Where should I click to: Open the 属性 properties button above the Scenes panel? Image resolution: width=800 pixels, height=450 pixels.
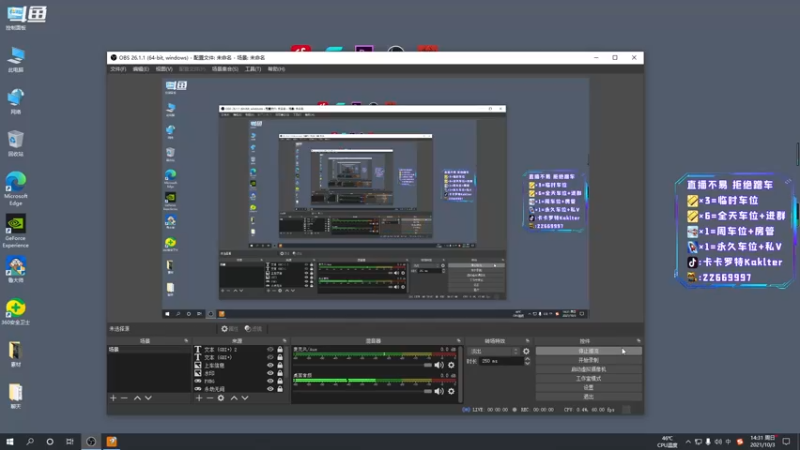(x=230, y=329)
